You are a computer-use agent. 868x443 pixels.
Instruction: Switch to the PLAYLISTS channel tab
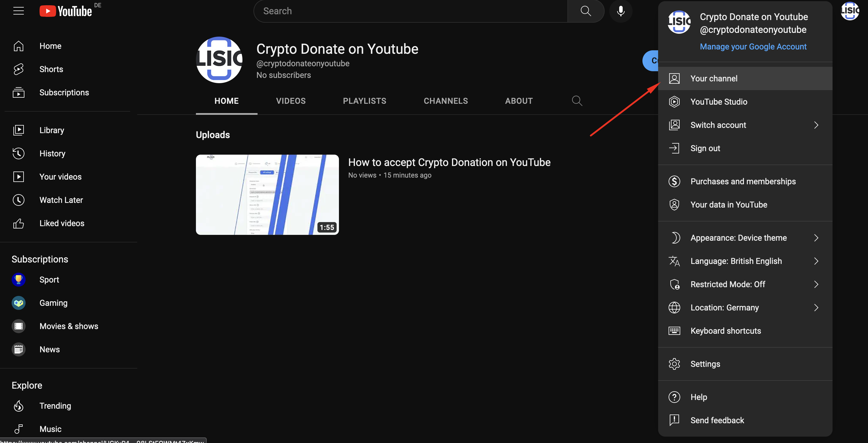tap(365, 101)
